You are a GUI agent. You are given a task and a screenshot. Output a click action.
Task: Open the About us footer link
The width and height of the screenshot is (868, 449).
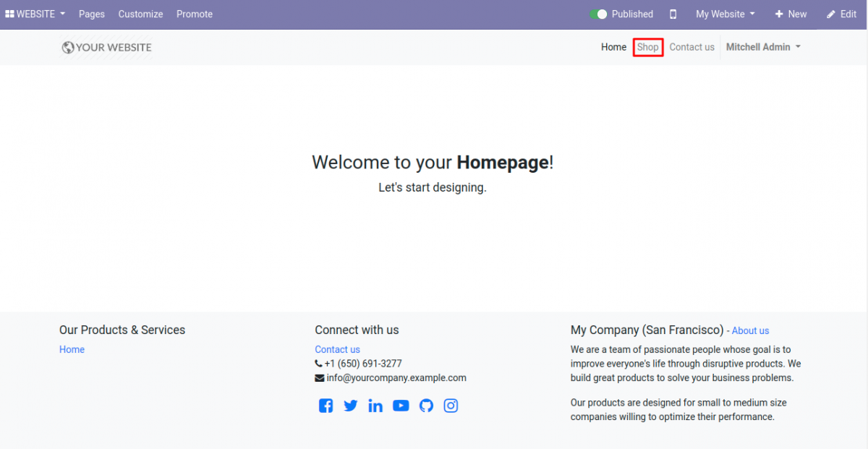tap(750, 330)
